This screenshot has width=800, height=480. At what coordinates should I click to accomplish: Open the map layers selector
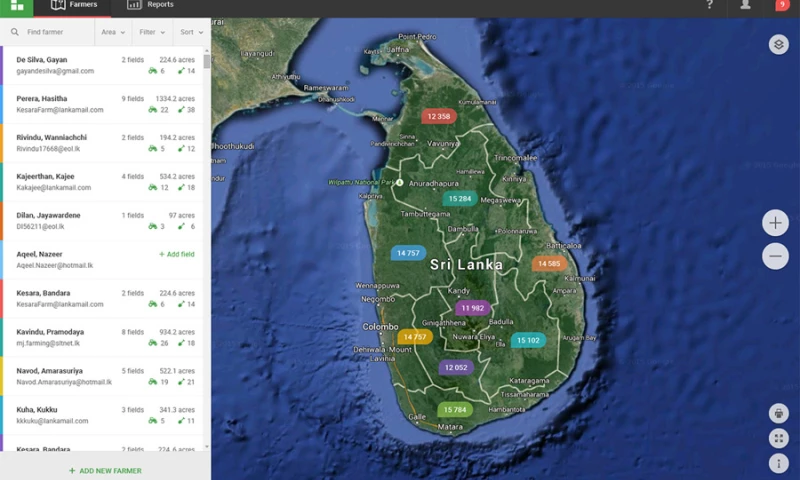[x=779, y=45]
